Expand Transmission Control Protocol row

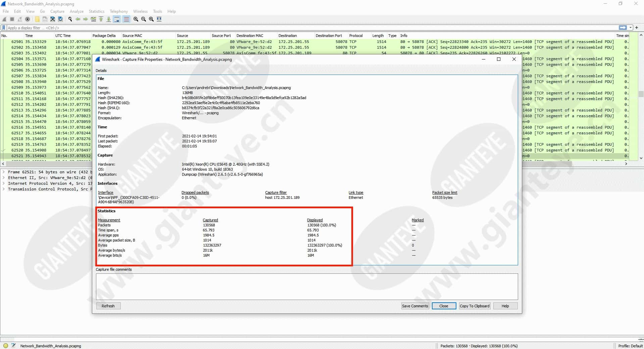[x=4, y=189]
